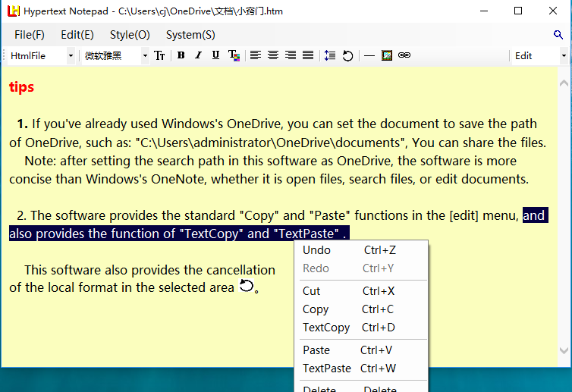The image size is (572, 392).
Task: Open search with magnifier icon
Action: [558, 35]
